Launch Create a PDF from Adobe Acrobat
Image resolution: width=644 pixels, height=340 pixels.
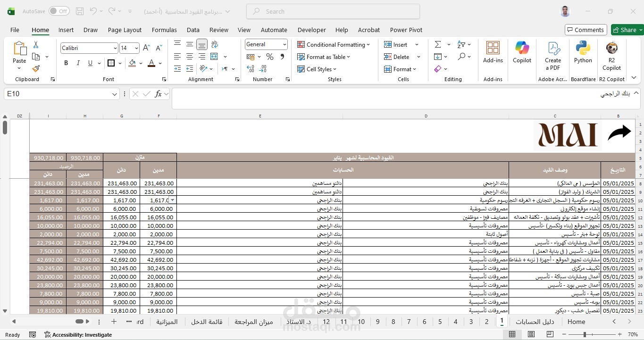pyautogui.click(x=553, y=56)
